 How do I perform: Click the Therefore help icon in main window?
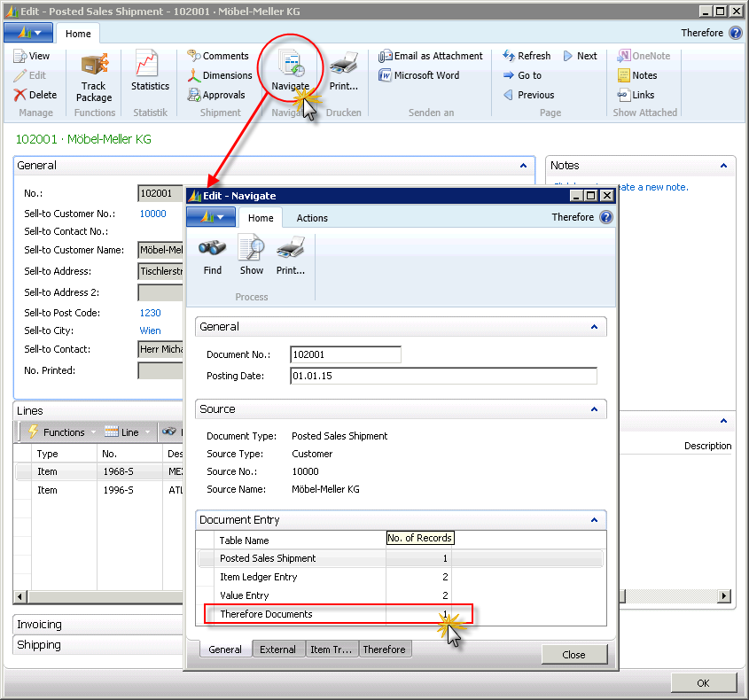735,33
